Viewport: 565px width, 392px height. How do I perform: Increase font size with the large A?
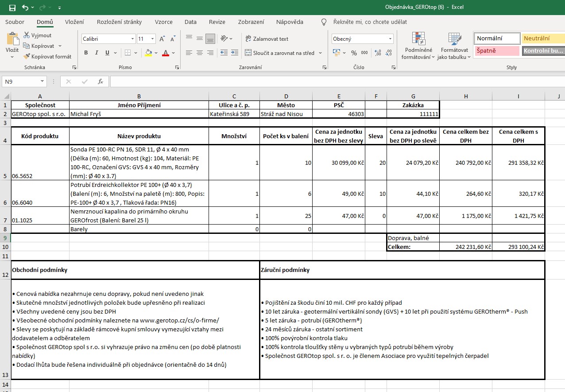pos(163,39)
